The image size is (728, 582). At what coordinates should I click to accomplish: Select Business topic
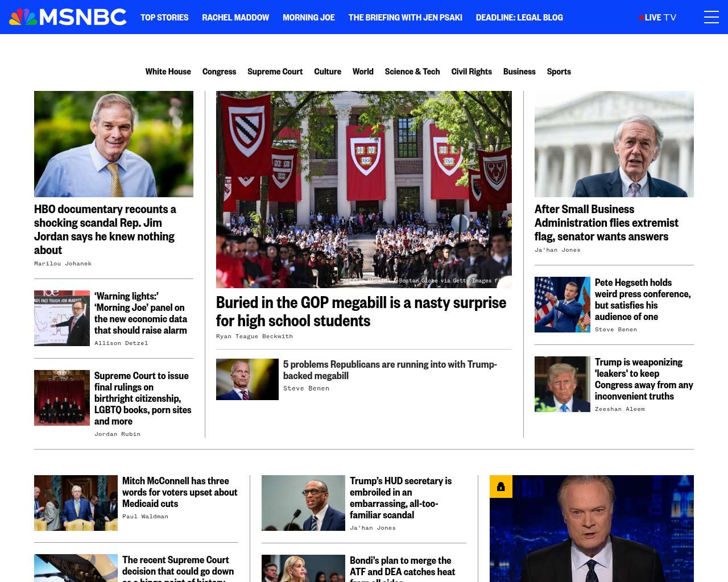519,72
